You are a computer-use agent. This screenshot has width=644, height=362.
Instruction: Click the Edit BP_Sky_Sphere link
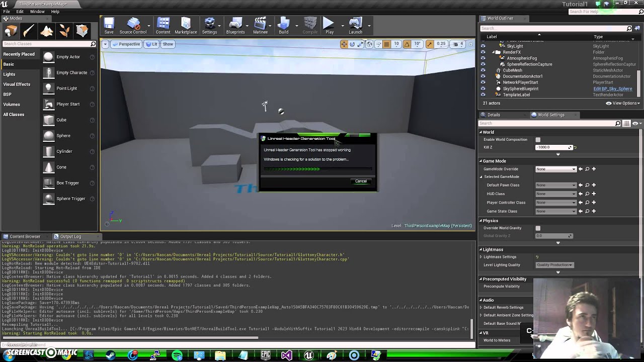point(612,88)
